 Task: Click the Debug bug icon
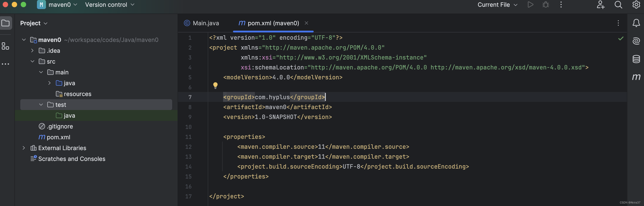click(x=546, y=5)
